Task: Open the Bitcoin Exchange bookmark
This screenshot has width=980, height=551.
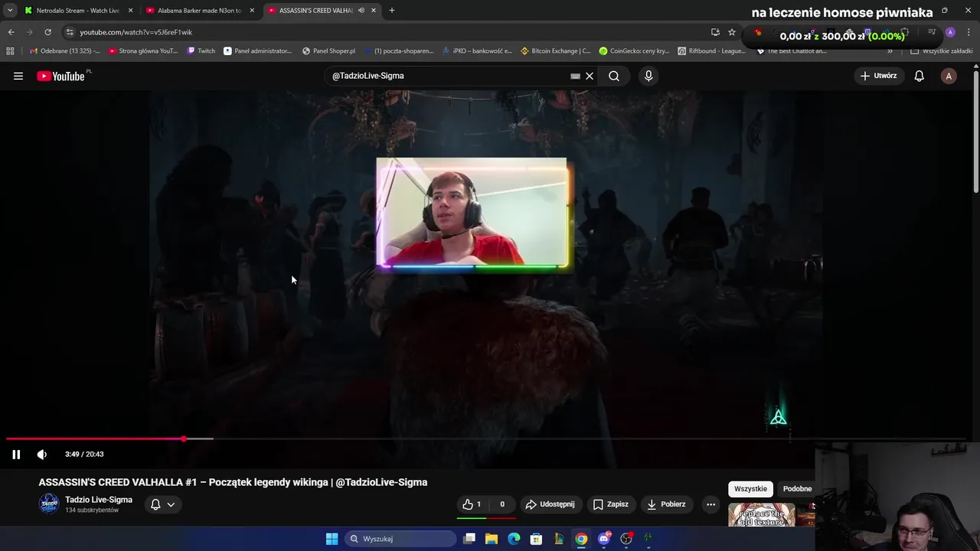Action: [x=556, y=51]
